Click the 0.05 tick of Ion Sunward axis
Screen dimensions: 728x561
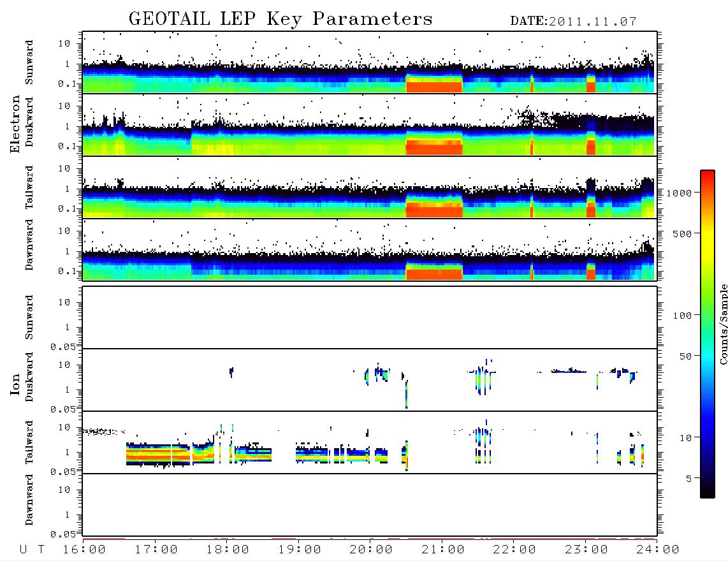coord(62,347)
